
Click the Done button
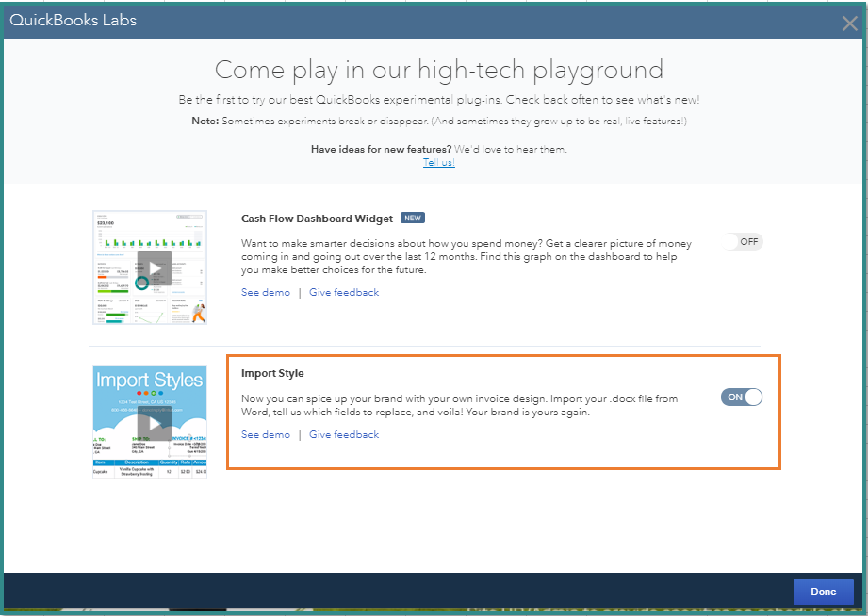[x=823, y=592]
